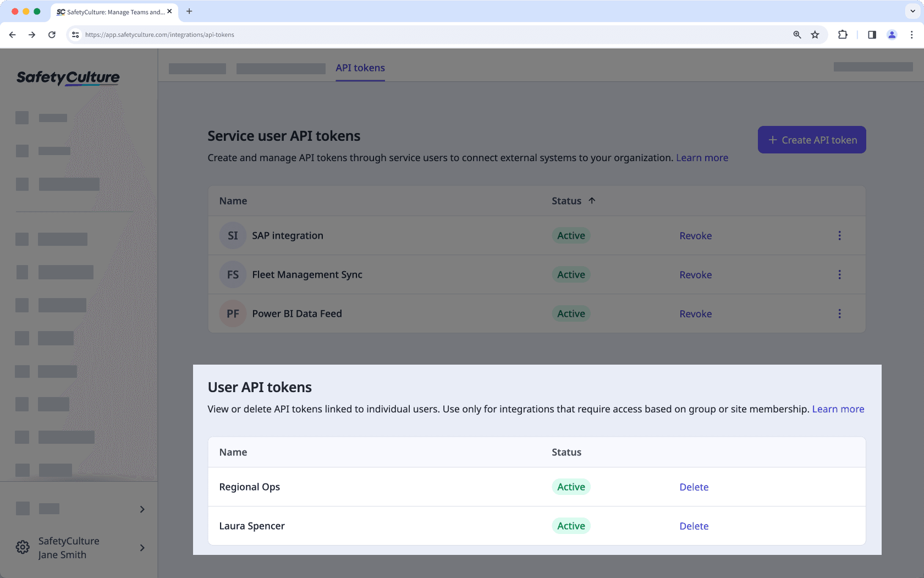The height and width of the screenshot is (578, 924).
Task: Open the Power BI Data Feed options menu
Action: pyautogui.click(x=839, y=313)
